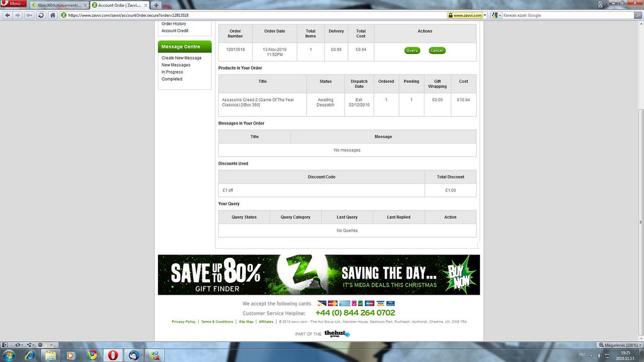Click the Awaiting Despatch status text
Viewport: 644px width, 362px height.
(x=325, y=102)
